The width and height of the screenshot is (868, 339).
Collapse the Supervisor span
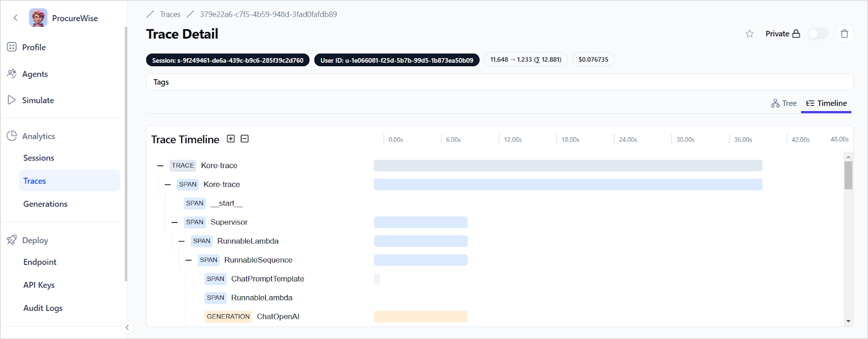174,222
